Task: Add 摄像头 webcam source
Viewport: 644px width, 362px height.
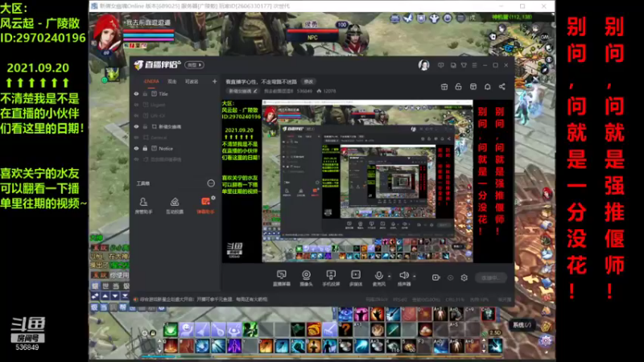Action: coord(306,278)
